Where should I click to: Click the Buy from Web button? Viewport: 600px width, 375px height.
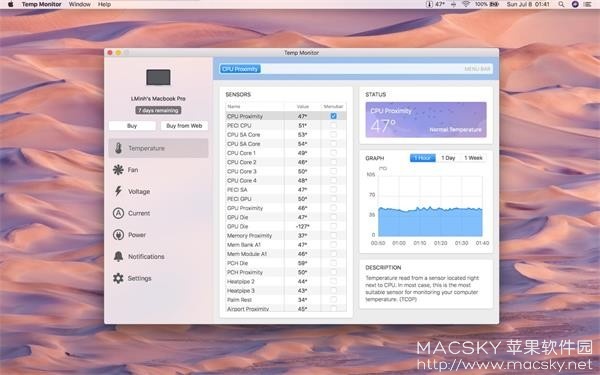point(184,126)
